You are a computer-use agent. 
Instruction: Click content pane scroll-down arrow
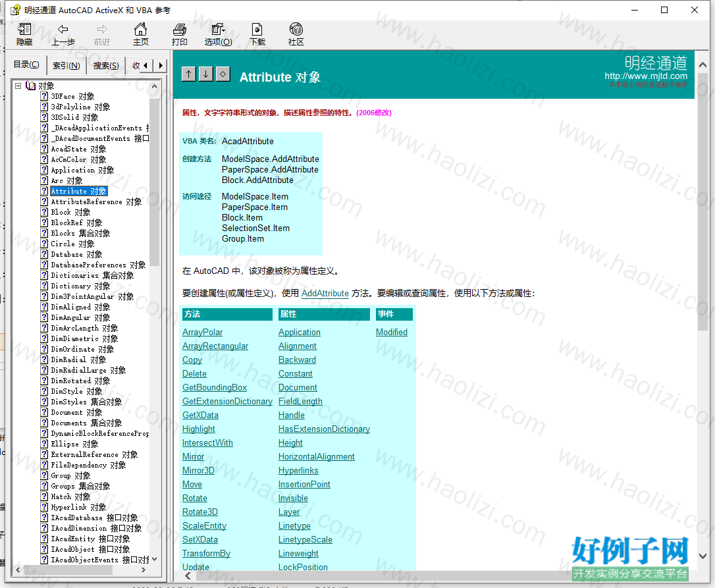(702, 556)
